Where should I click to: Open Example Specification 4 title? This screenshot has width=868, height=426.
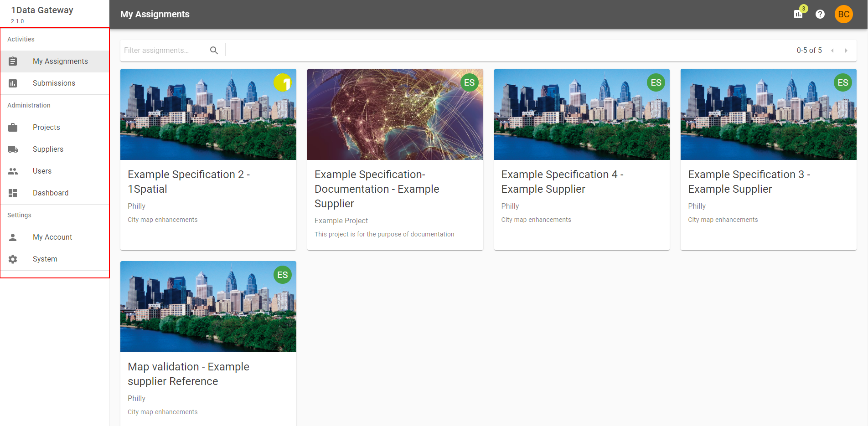click(x=562, y=181)
